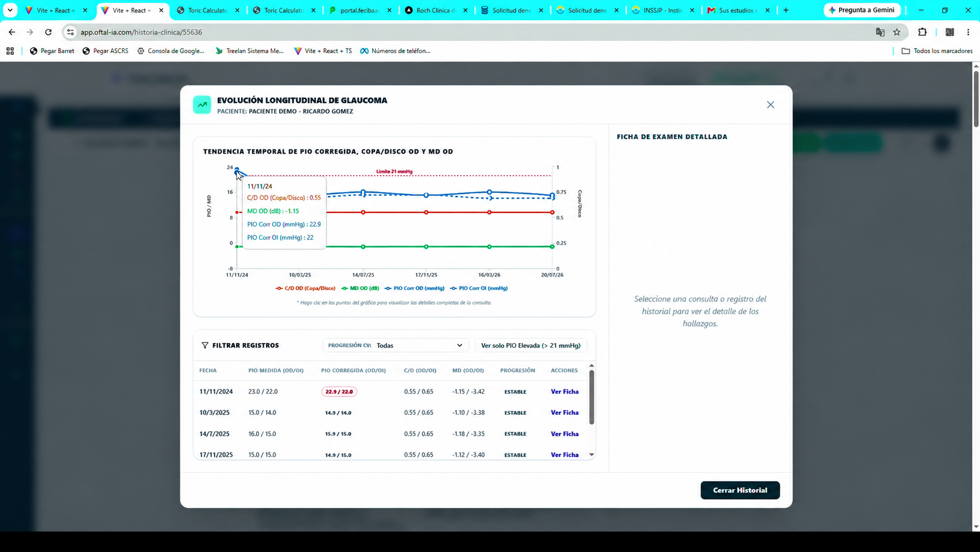This screenshot has height=552, width=980.
Task: Click the red C/D data point at 14/07/25
Action: tap(363, 212)
